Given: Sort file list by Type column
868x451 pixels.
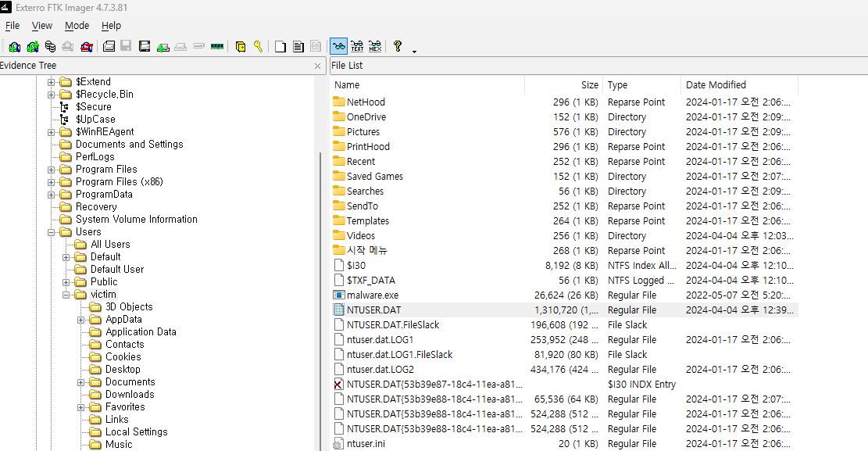Looking at the screenshot, I should pyautogui.click(x=641, y=84).
